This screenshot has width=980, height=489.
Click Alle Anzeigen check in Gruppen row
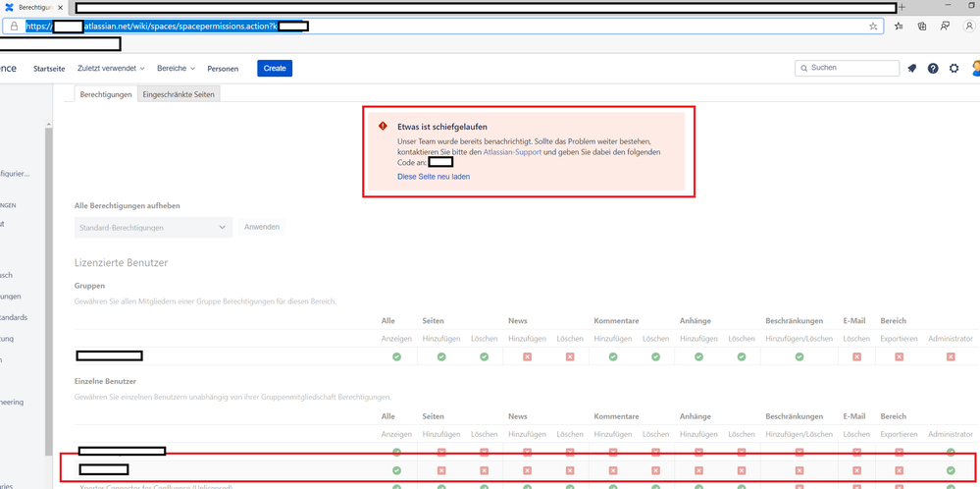point(396,356)
